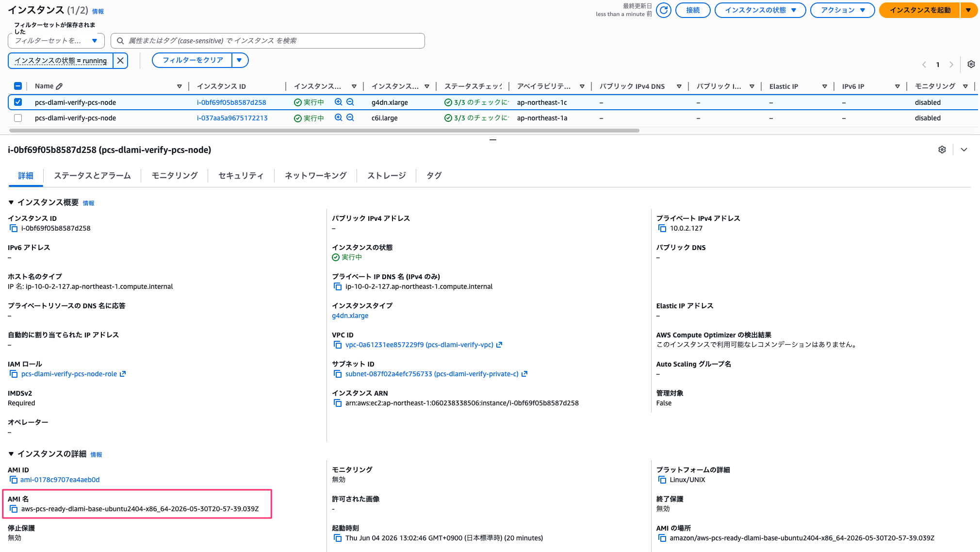Open the Networking tab
The image size is (980, 552).
click(316, 176)
